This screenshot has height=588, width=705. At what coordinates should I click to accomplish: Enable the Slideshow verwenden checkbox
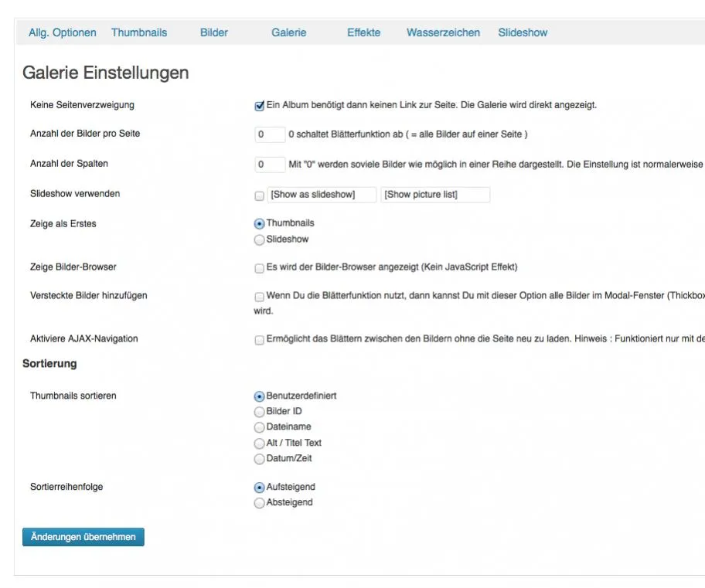260,195
